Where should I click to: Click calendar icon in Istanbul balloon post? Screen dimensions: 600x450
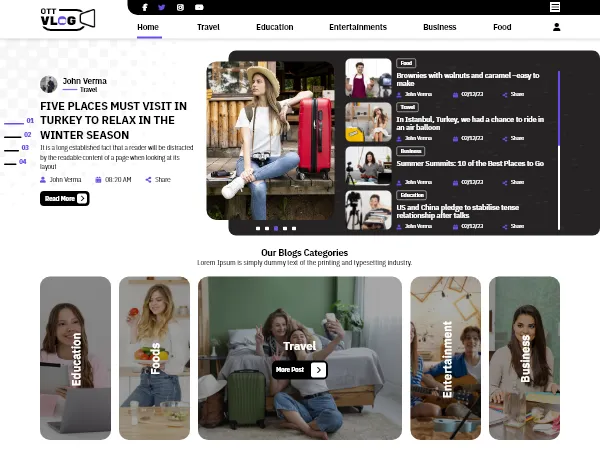point(455,139)
